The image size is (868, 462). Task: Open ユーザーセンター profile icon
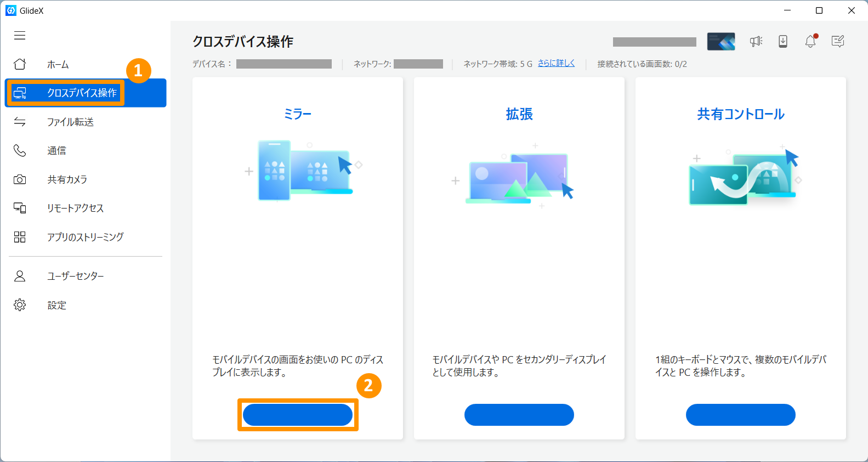point(20,276)
